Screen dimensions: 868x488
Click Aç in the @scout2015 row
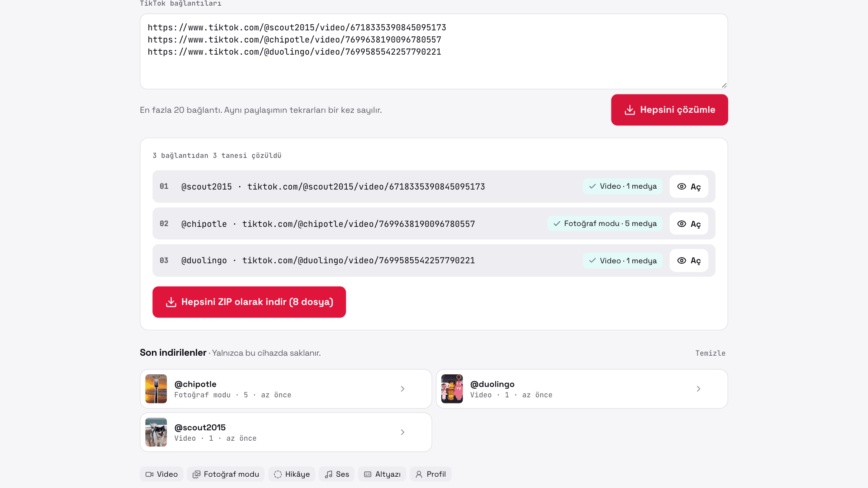[689, 187]
